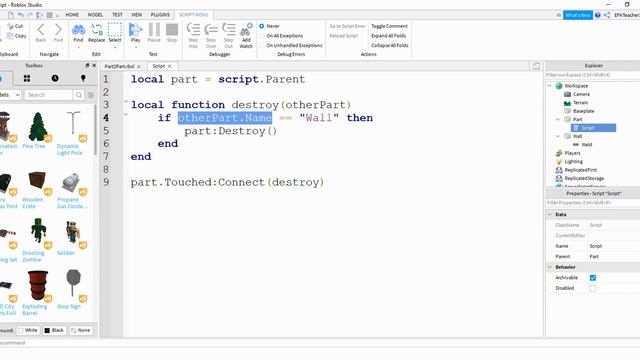Click Reload Script action

point(344,36)
